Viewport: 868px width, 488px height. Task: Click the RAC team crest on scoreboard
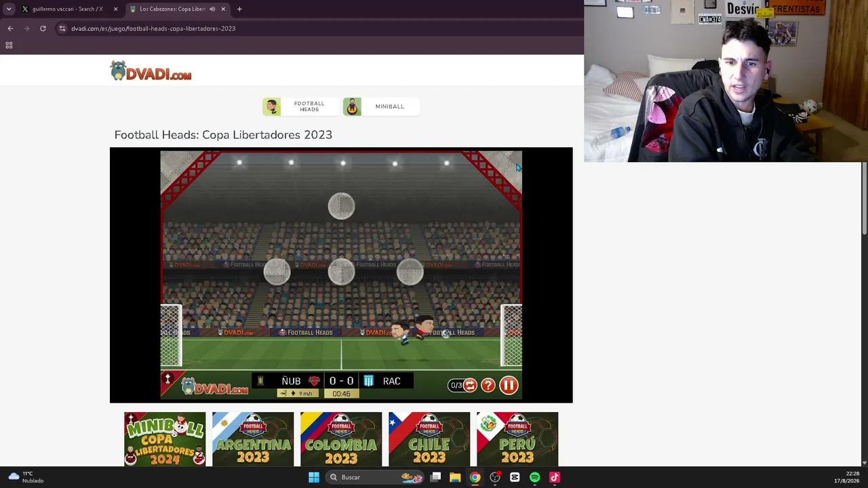[x=368, y=381]
